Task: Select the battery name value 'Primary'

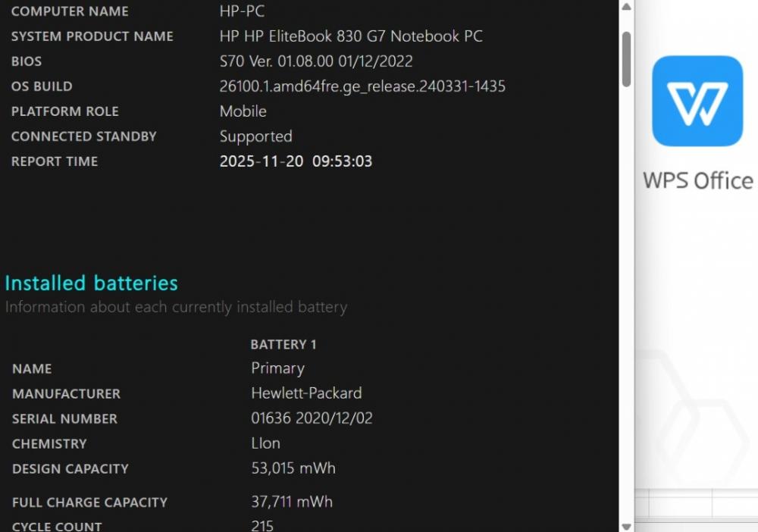Action: pos(278,368)
